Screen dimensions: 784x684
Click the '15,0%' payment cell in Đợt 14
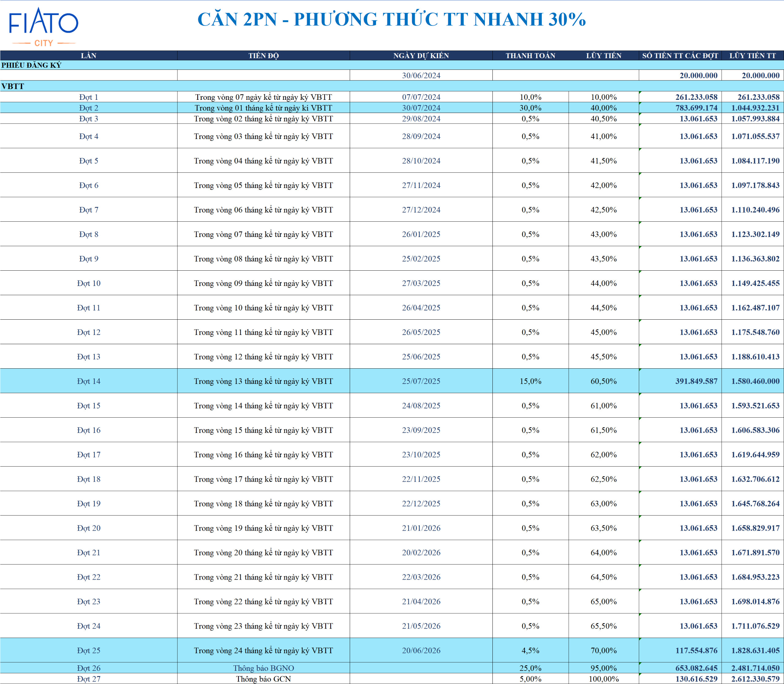530,381
